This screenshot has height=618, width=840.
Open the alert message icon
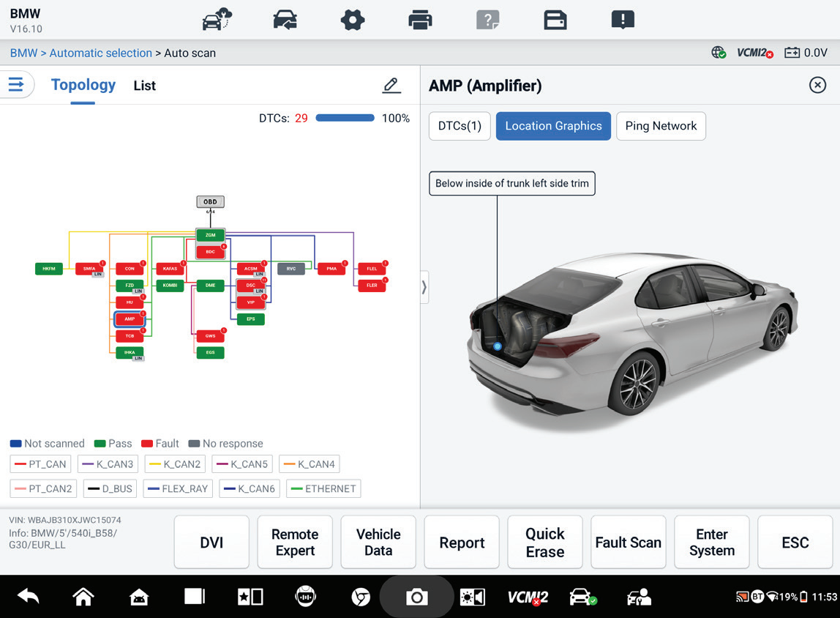tap(623, 21)
